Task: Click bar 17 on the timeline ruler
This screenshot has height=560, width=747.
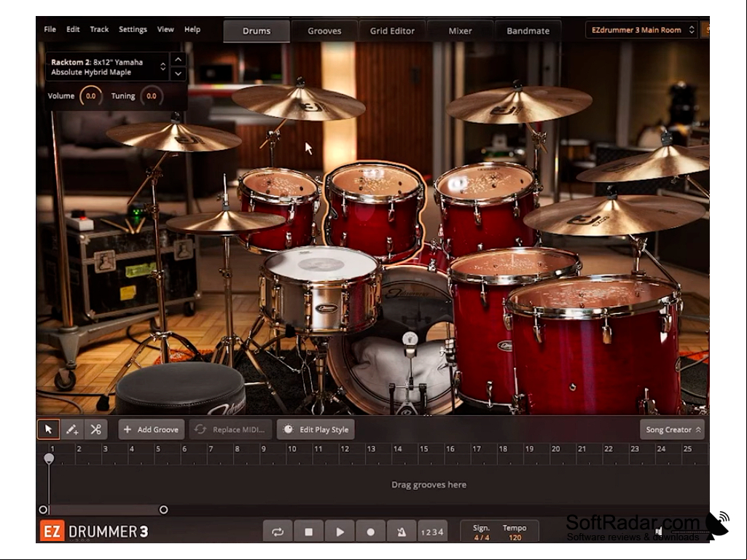Action: (x=477, y=449)
